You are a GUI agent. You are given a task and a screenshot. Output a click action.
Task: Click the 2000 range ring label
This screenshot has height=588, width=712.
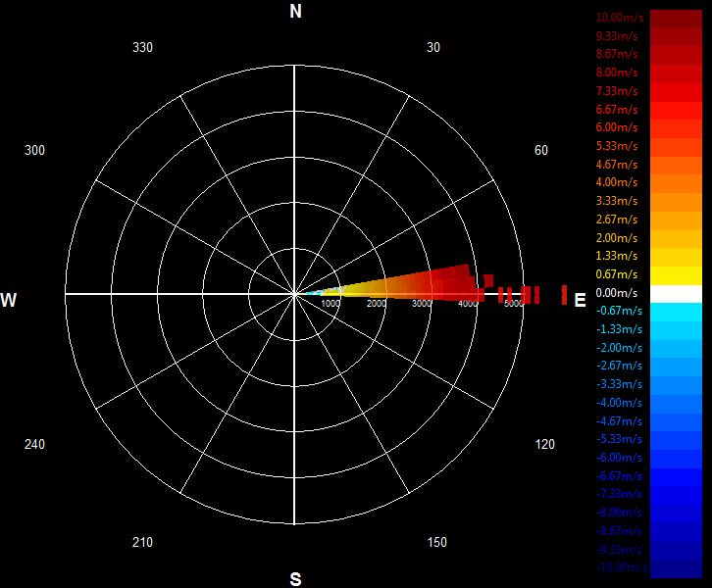tap(376, 304)
